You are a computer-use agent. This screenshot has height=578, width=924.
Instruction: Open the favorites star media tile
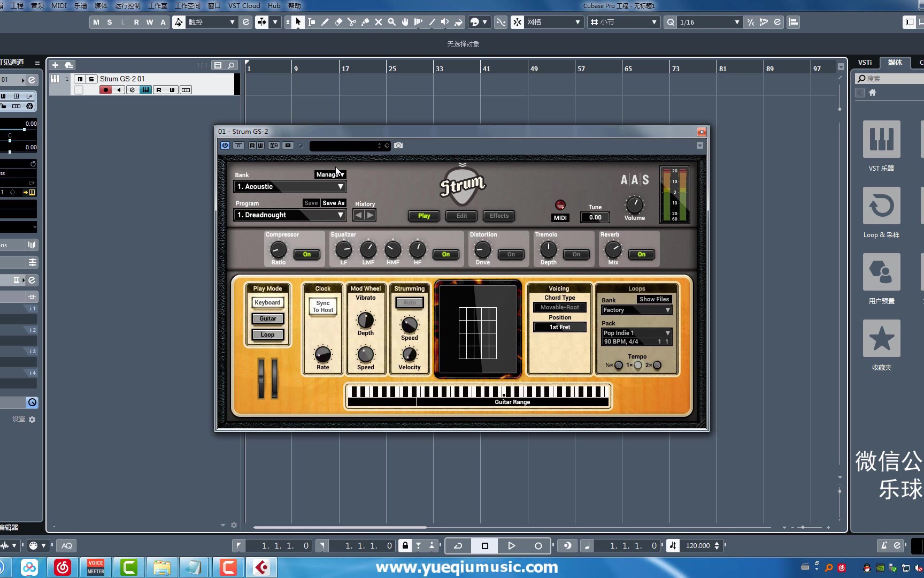pos(881,338)
